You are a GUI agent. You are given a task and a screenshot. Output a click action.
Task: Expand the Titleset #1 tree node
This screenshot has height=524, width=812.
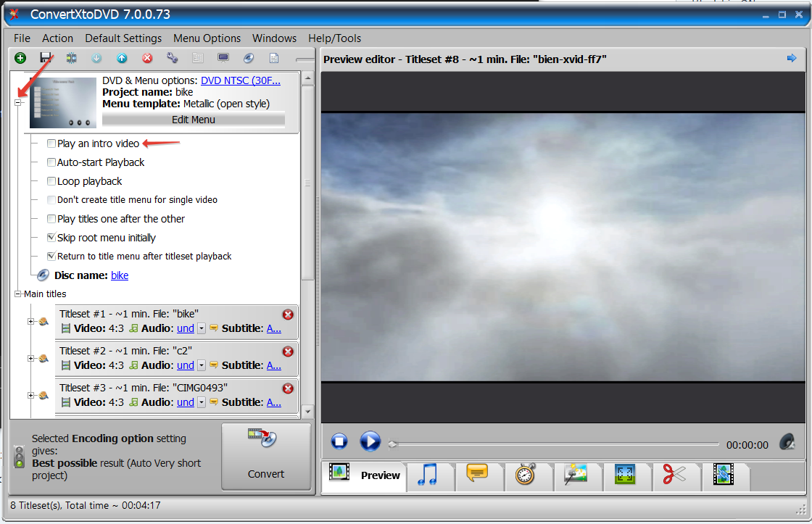[30, 322]
